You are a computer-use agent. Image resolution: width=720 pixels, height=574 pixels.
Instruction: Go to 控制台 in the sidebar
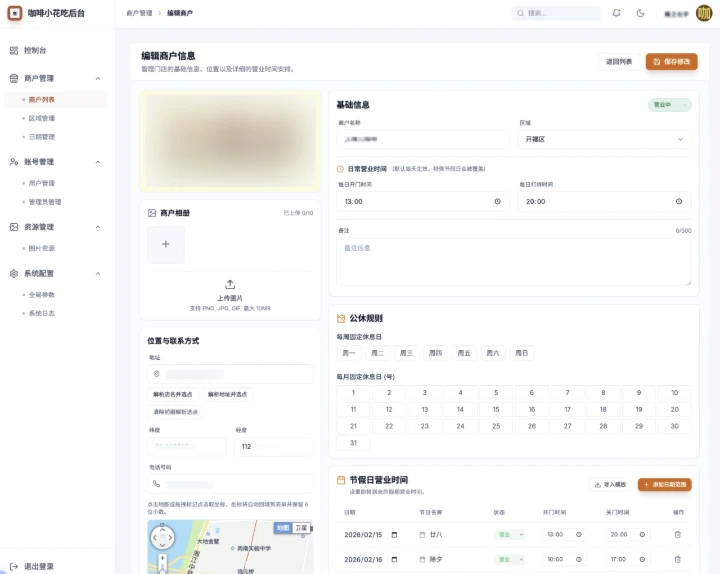click(35, 50)
